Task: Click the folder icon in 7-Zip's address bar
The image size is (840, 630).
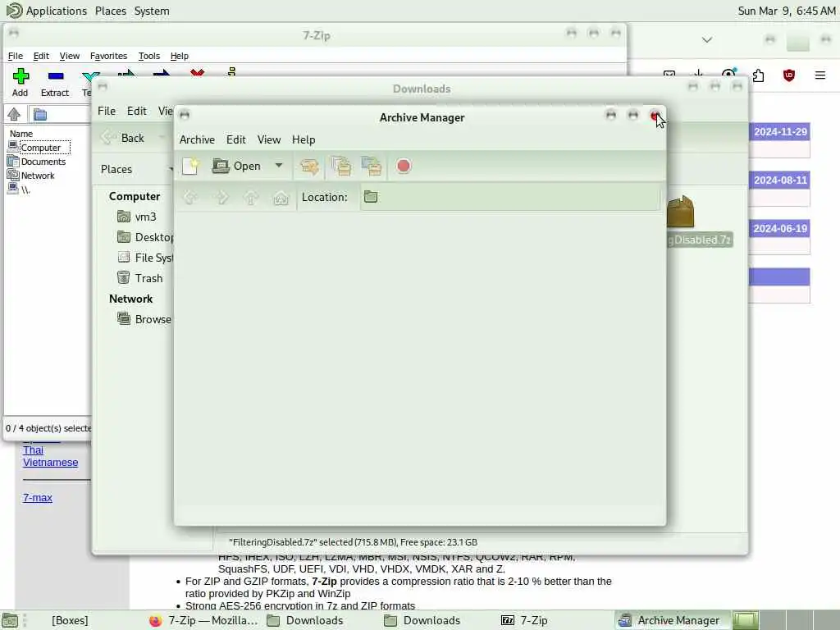Action: 40,114
